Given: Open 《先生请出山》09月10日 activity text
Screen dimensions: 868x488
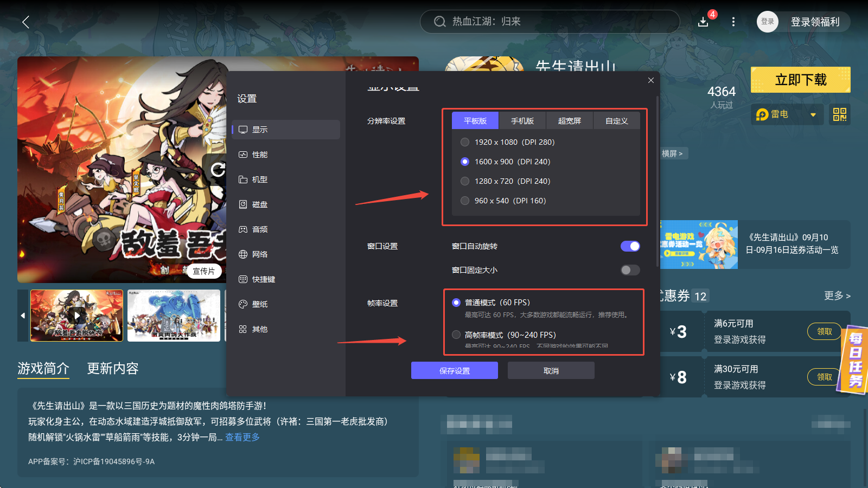Looking at the screenshot, I should [x=792, y=243].
